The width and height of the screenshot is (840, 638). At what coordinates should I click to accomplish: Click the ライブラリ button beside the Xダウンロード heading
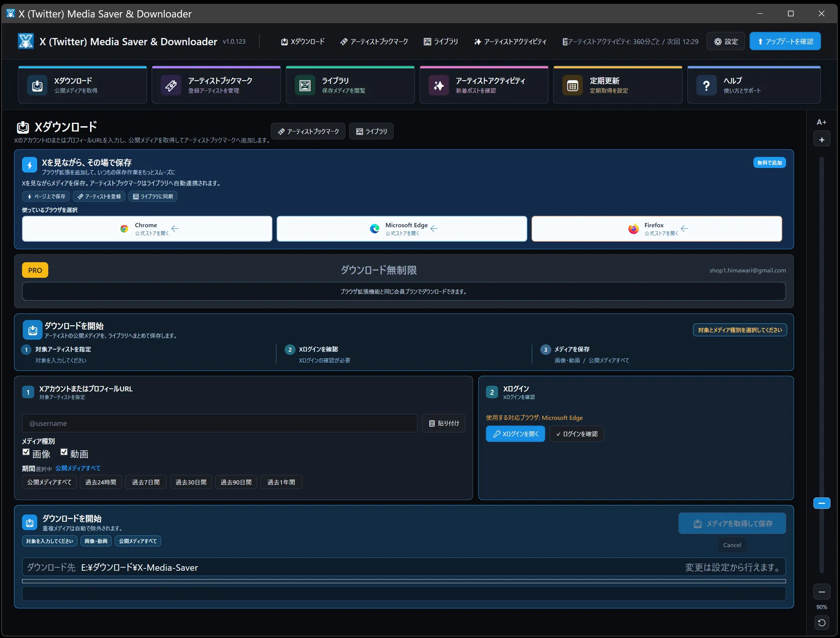[x=371, y=131]
